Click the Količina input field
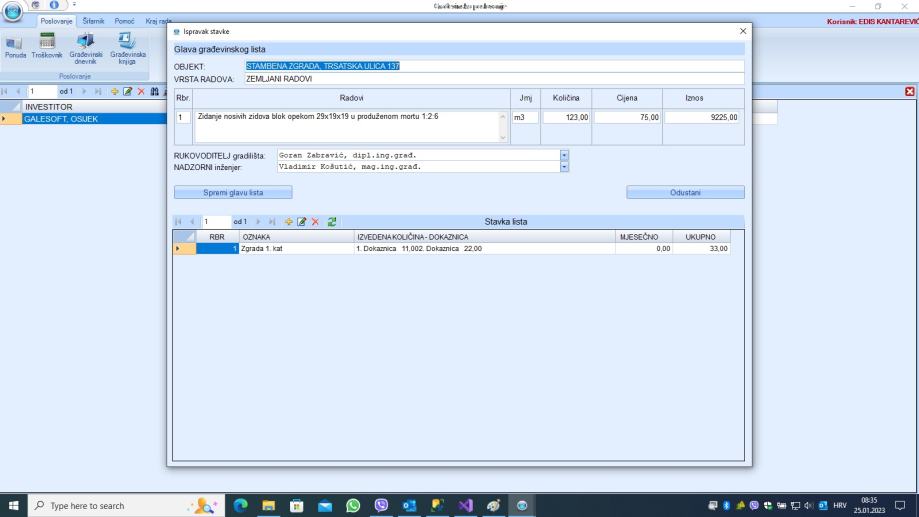The width and height of the screenshot is (919, 517). click(x=567, y=117)
